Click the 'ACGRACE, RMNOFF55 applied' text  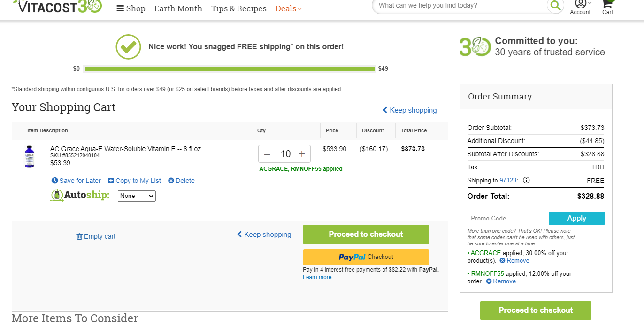click(301, 169)
